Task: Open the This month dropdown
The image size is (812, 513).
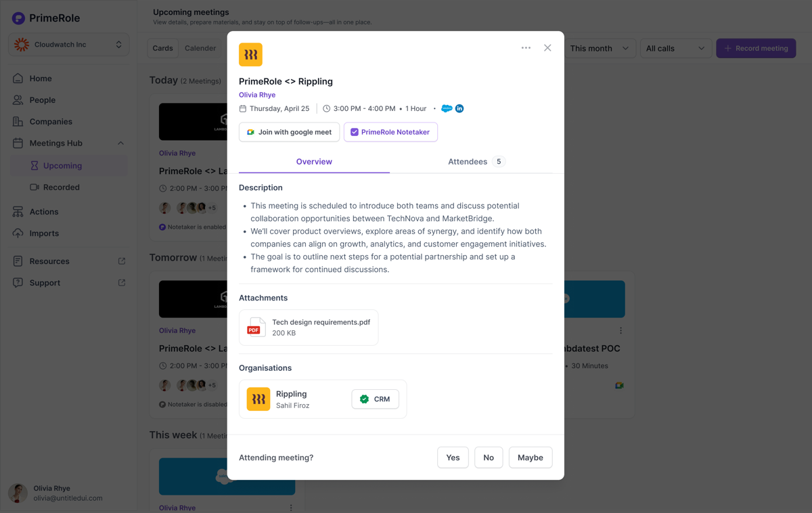Action: click(600, 48)
